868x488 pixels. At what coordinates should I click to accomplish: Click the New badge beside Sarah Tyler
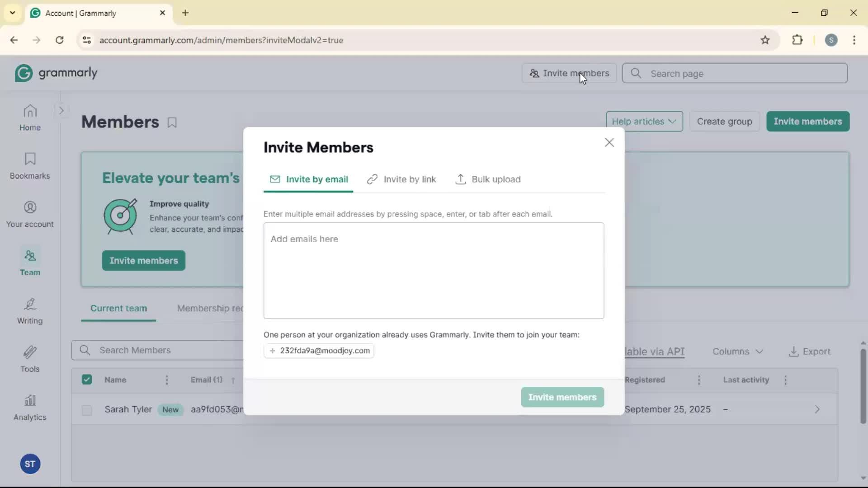170,410
